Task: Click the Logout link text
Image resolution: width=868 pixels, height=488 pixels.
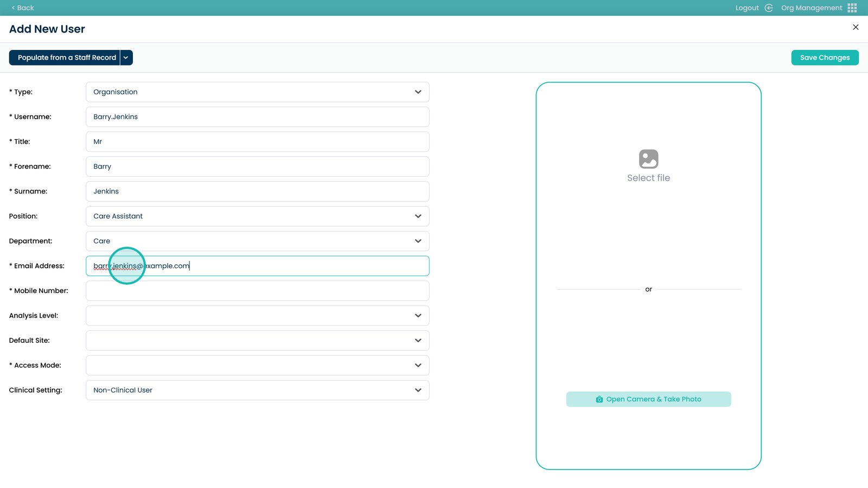Action: tap(747, 8)
